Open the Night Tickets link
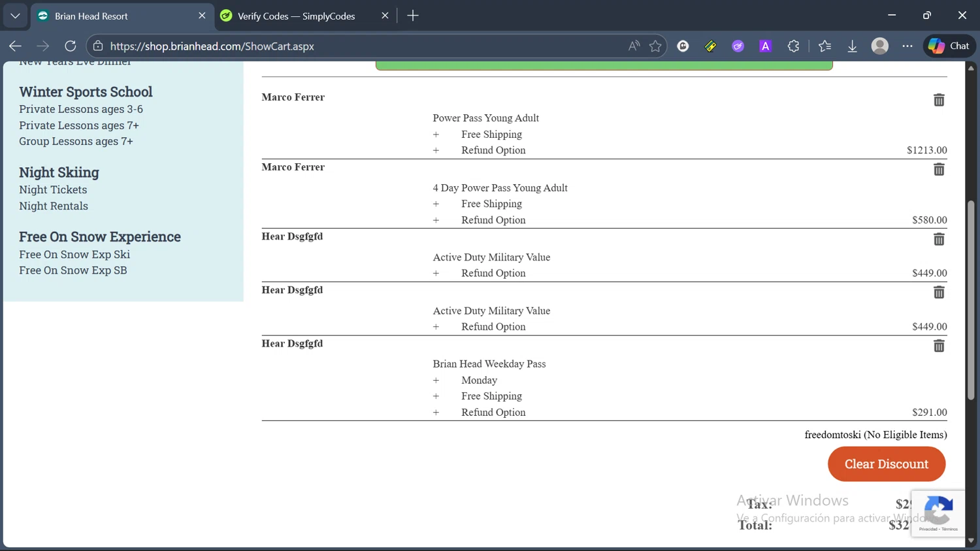This screenshot has height=551, width=980. 53,189
